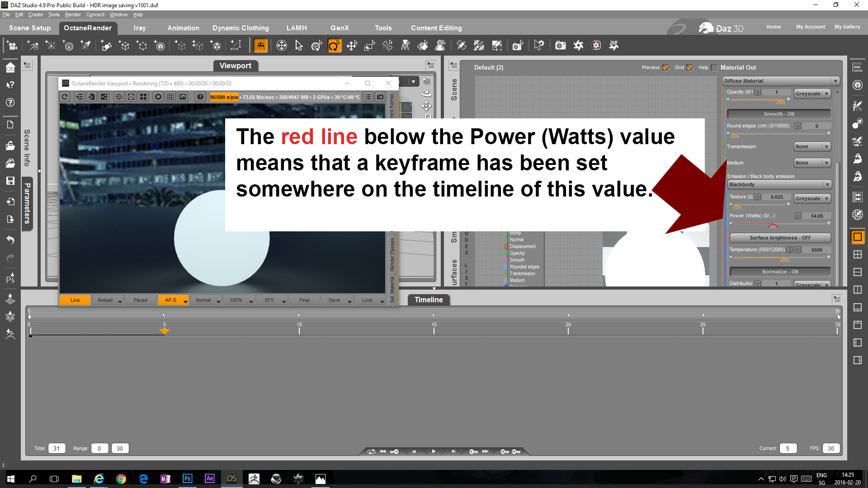The width and height of the screenshot is (868, 488).
Task: Click the Surface brightness - OFF button
Action: pyautogui.click(x=780, y=238)
